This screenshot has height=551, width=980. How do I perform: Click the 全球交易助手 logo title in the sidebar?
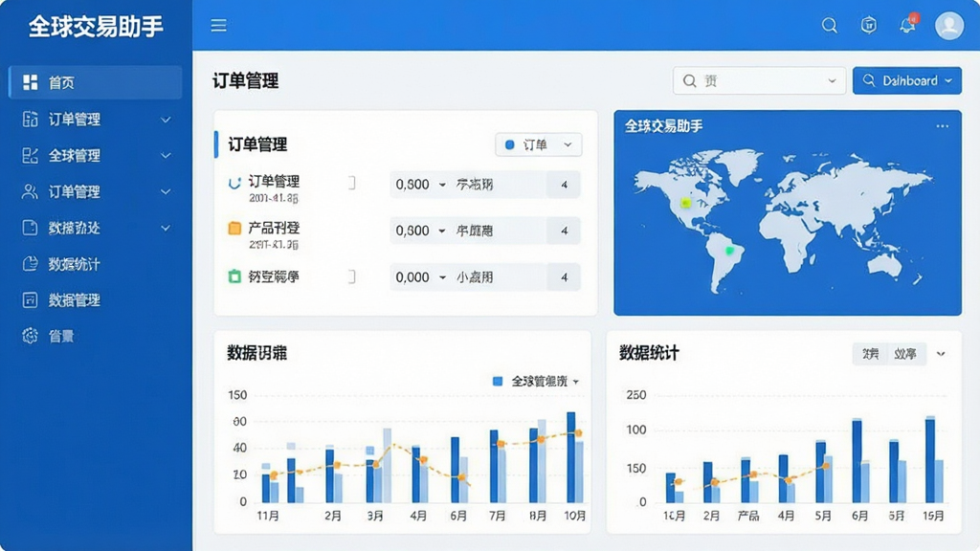pos(96,26)
